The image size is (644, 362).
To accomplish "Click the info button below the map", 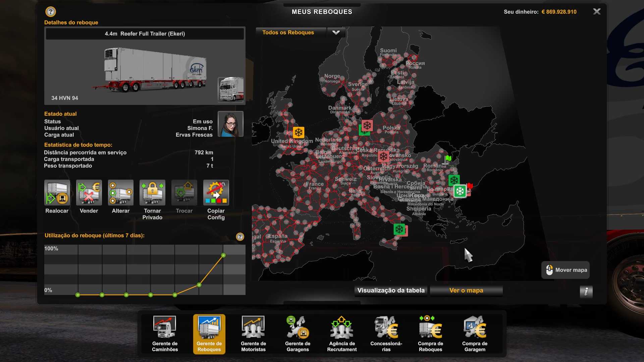I will point(586,291).
